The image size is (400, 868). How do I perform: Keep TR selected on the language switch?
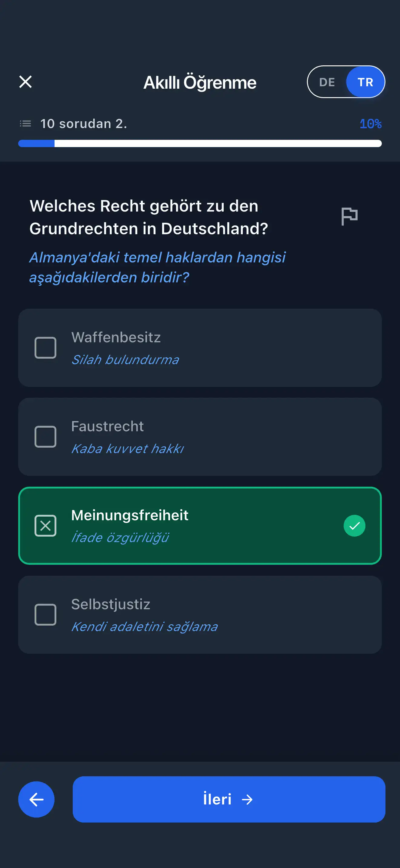tap(365, 82)
